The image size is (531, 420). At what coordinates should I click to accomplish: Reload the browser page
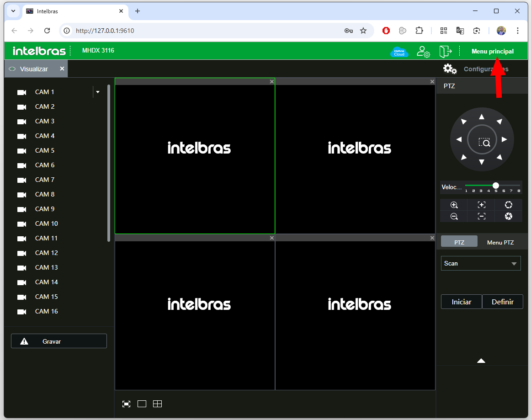tap(47, 31)
